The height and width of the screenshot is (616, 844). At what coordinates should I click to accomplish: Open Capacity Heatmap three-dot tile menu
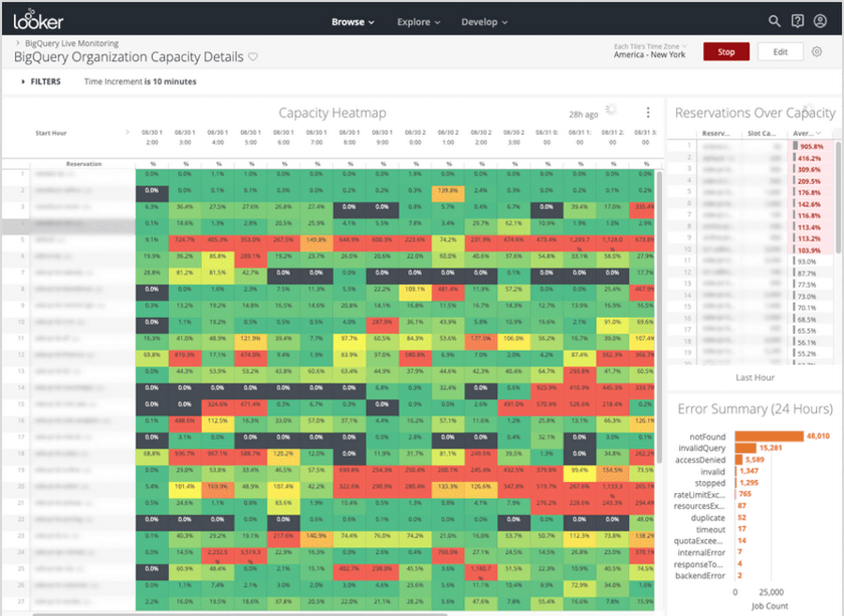coord(647,113)
